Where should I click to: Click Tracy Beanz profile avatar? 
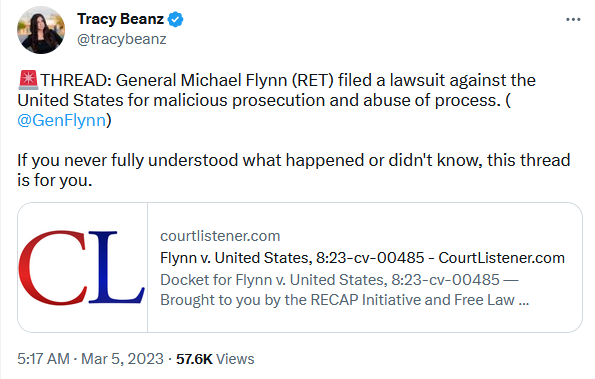(41, 30)
